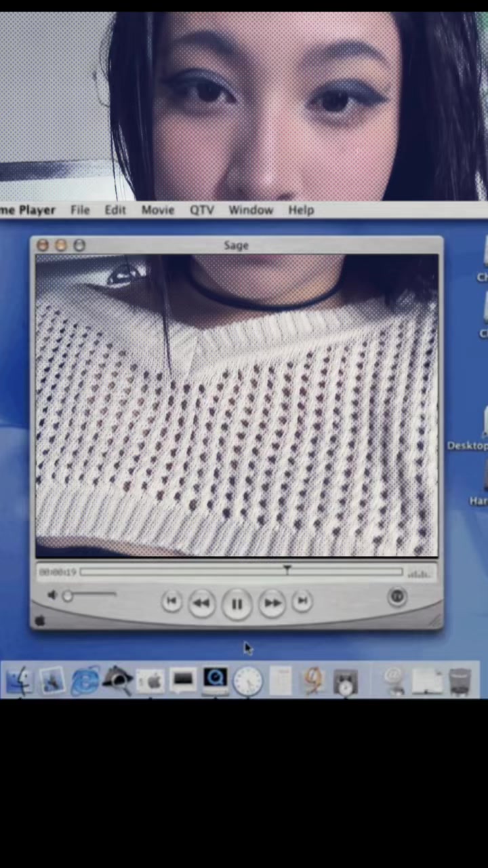Open the Edit menu

(x=115, y=210)
